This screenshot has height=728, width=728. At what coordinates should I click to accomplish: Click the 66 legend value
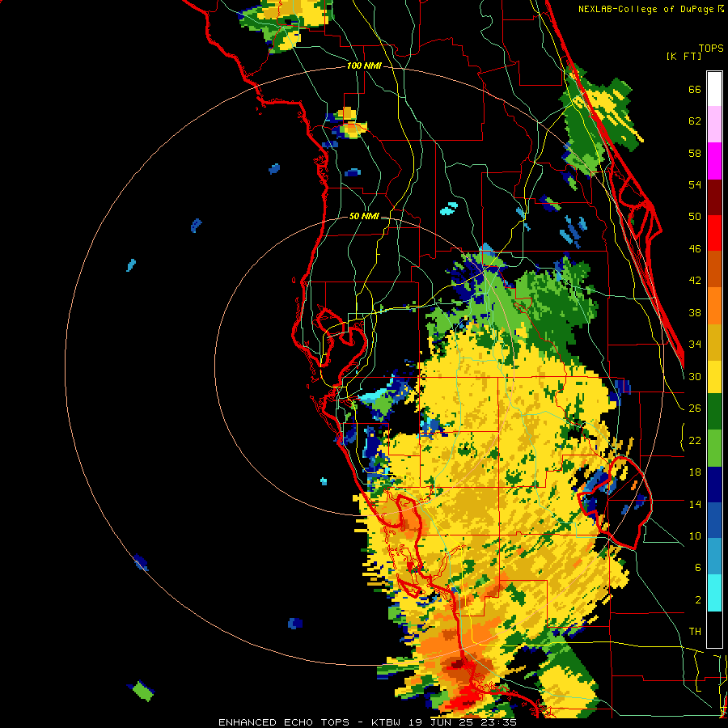(x=695, y=90)
